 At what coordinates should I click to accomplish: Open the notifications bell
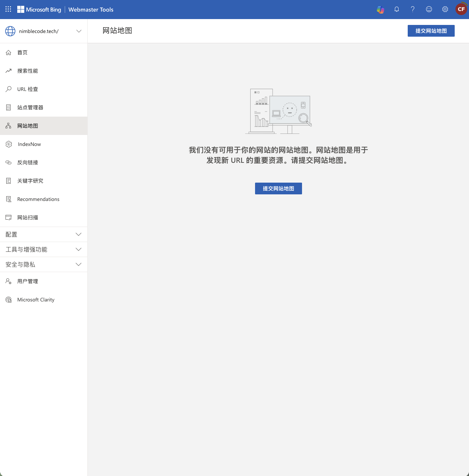tap(397, 10)
